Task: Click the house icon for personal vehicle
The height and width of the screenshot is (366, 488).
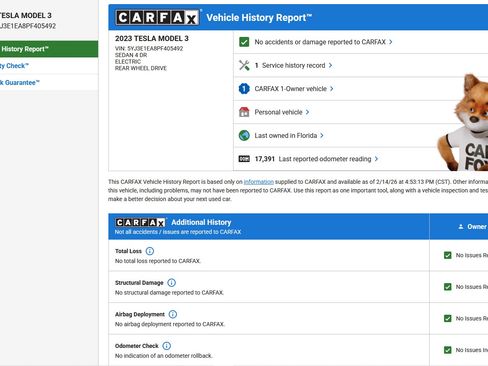Action: pos(244,112)
